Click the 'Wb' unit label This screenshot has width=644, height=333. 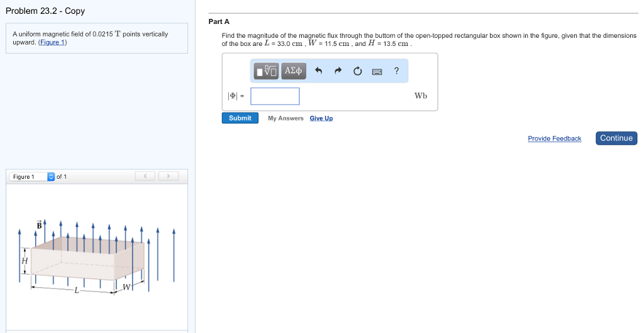(421, 96)
